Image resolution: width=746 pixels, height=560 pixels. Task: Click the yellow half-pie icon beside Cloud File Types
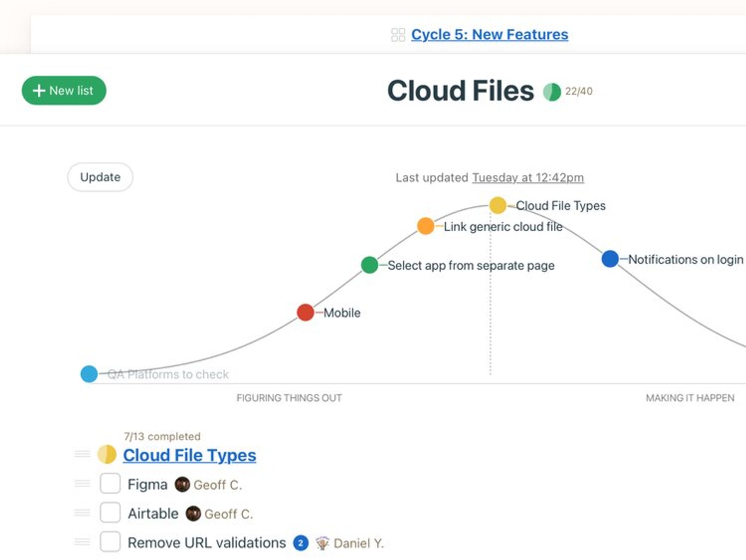tap(107, 454)
